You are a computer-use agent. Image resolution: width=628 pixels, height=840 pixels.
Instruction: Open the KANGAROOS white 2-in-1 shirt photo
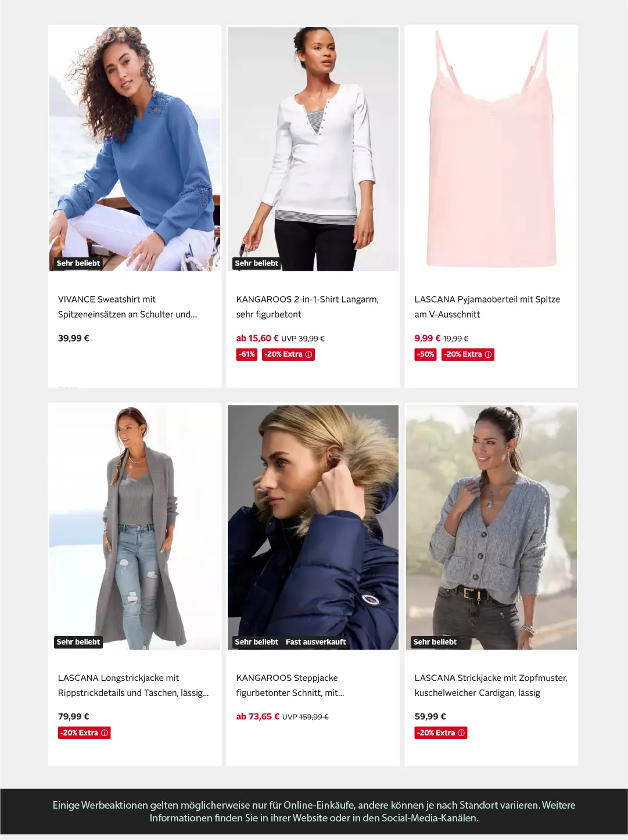coord(313,149)
